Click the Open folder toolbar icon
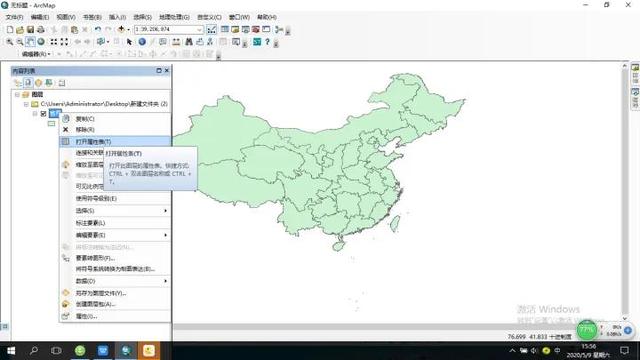 20,29
